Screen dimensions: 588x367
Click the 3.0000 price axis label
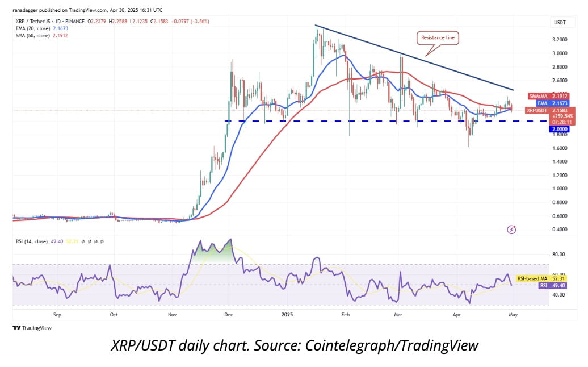coord(560,53)
